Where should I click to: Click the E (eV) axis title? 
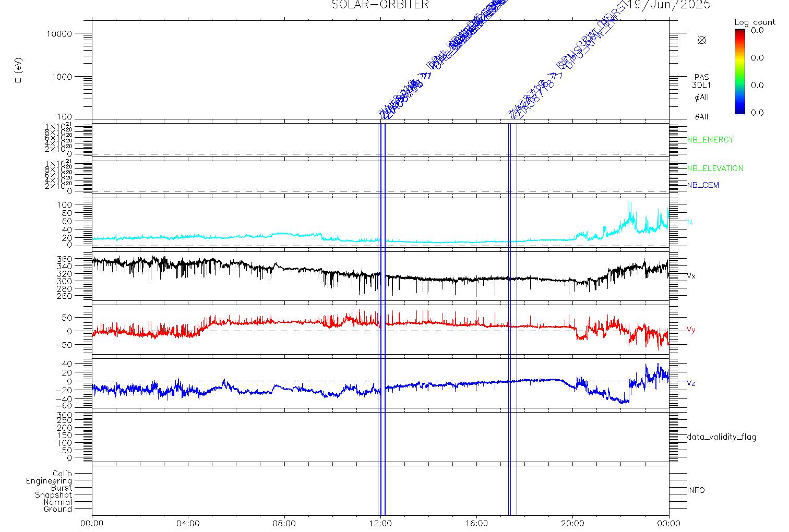tap(19, 70)
